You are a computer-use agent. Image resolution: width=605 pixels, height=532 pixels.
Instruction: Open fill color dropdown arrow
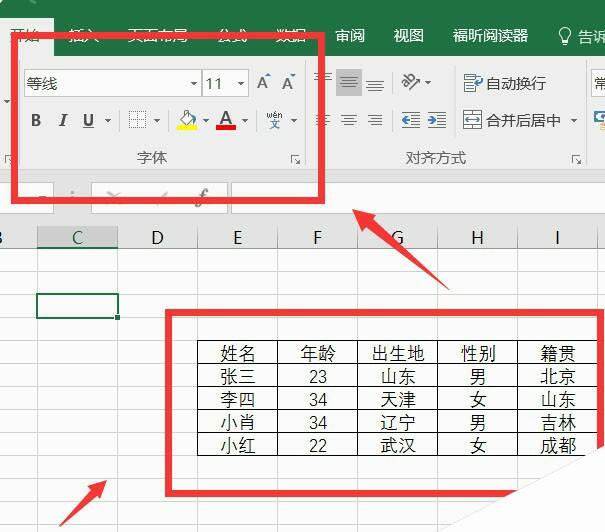pos(206,121)
